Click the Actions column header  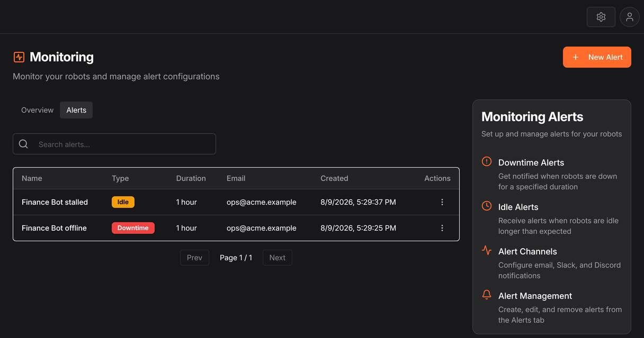pyautogui.click(x=437, y=178)
